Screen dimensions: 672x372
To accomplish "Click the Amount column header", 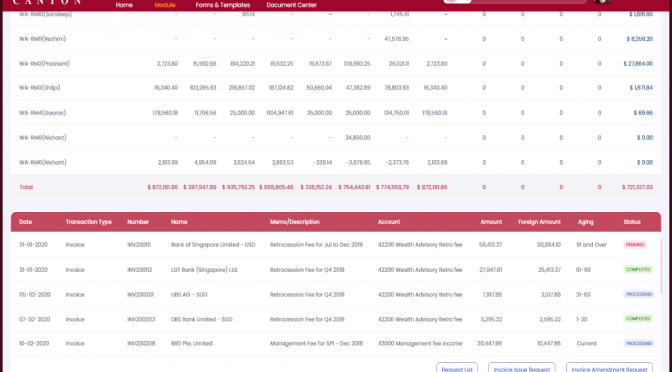I will pyautogui.click(x=491, y=222).
